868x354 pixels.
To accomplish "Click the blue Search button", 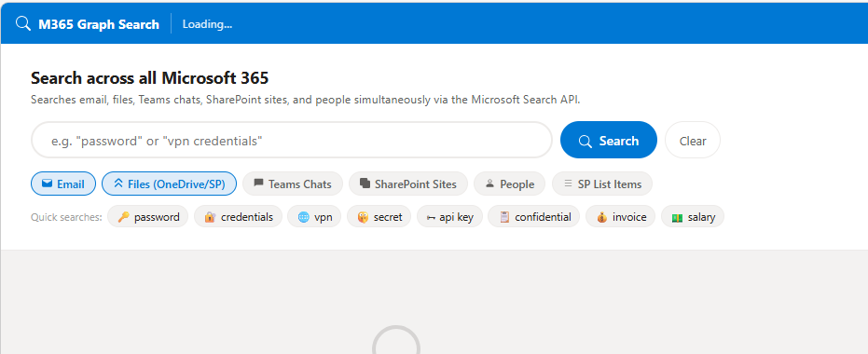I will tap(609, 140).
